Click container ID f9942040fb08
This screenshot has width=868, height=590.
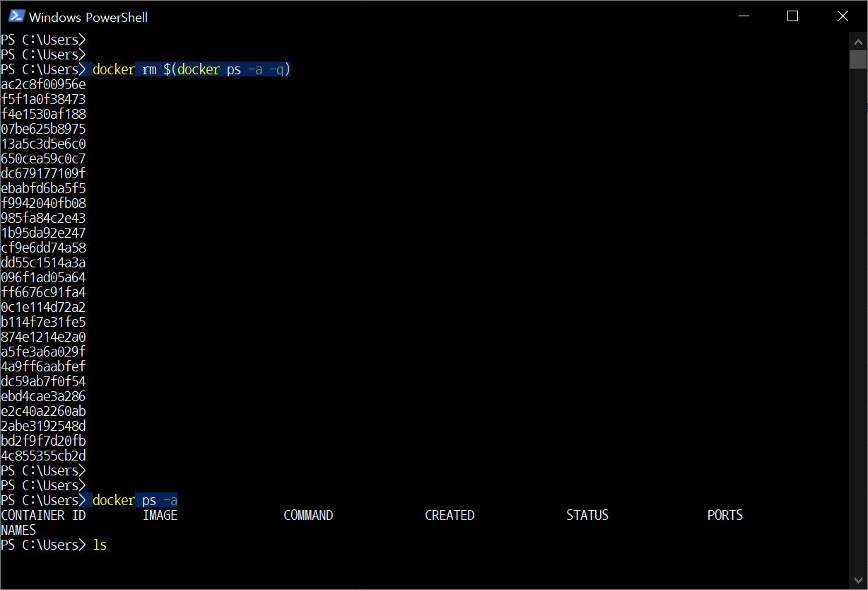pyautogui.click(x=44, y=203)
